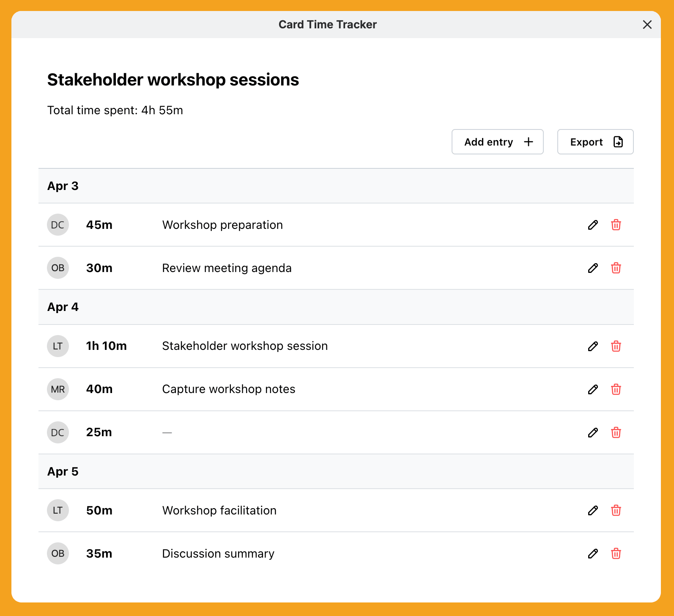Delete the Review meeting agenda entry

pyautogui.click(x=616, y=268)
